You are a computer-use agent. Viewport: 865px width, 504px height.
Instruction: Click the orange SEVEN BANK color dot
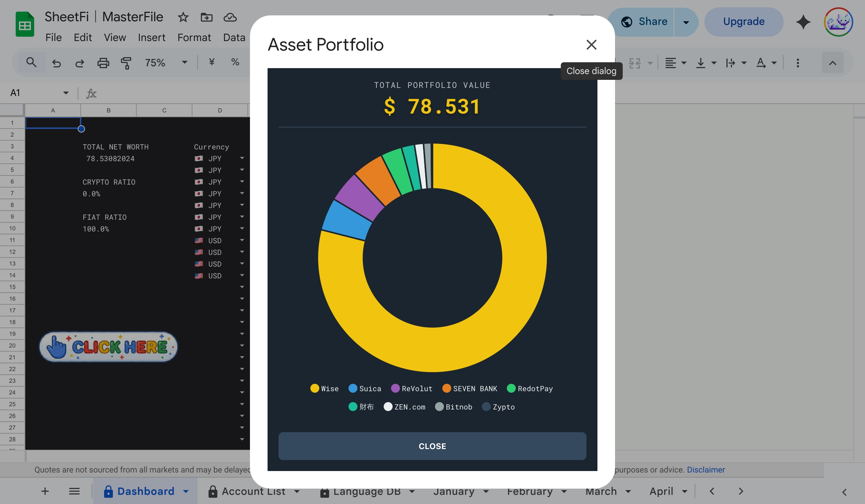[446, 388]
